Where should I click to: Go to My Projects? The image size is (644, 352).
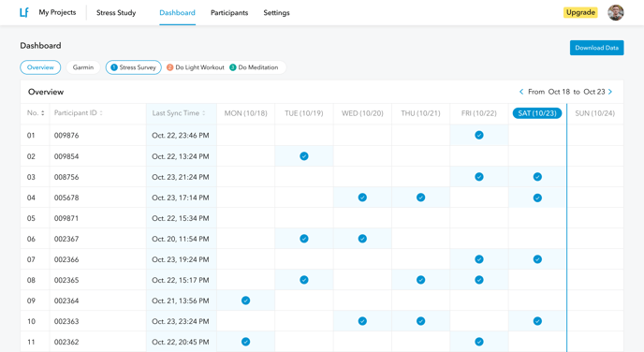57,12
